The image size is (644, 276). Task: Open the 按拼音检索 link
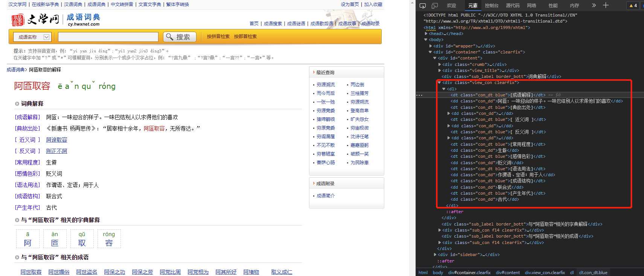(218, 37)
